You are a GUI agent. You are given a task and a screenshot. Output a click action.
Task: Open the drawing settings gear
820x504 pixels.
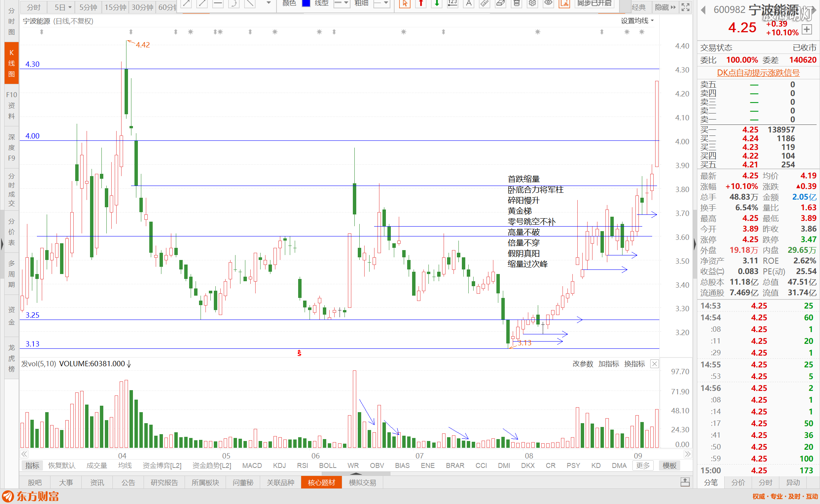(x=532, y=4)
